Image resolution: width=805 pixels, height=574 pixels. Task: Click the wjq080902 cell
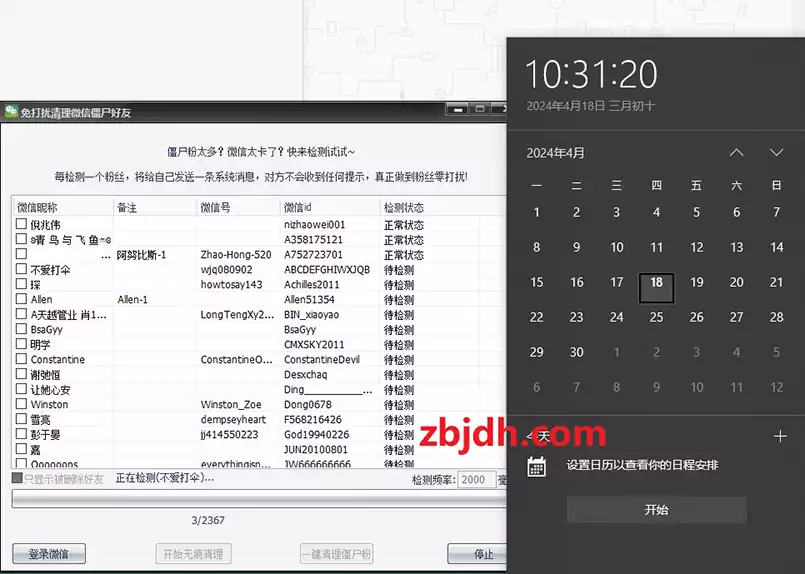click(x=226, y=270)
